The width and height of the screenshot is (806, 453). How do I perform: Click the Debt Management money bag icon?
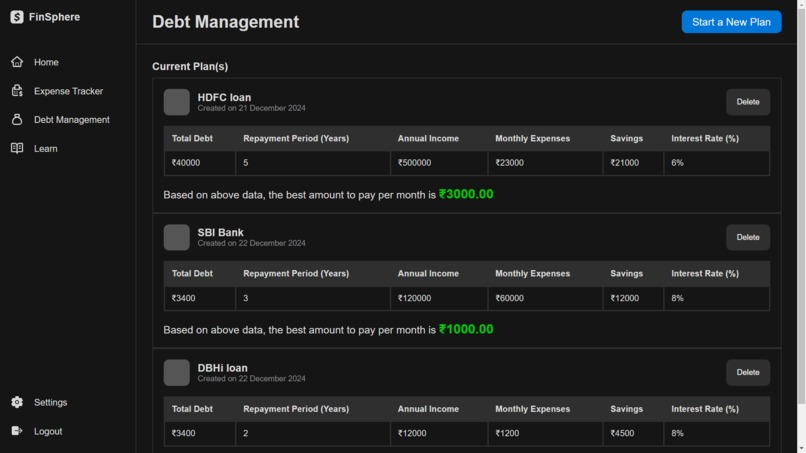click(17, 119)
